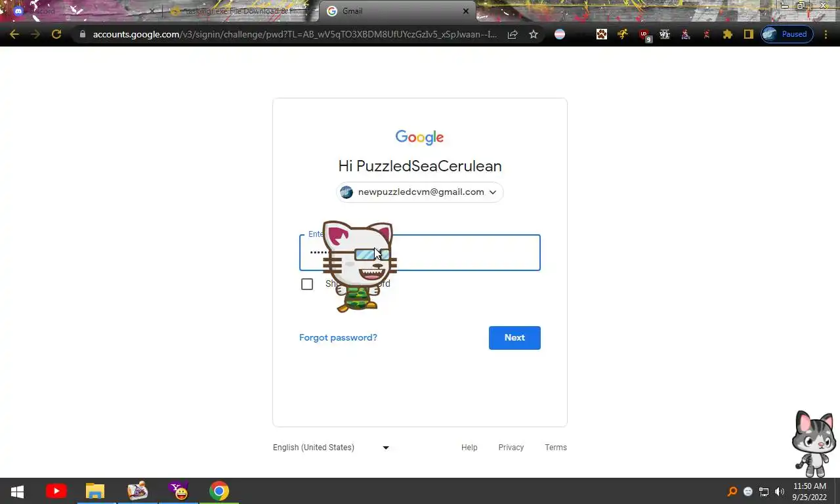840x504 pixels.
Task: Open the Chrome three-dot menu
Action: 826,34
